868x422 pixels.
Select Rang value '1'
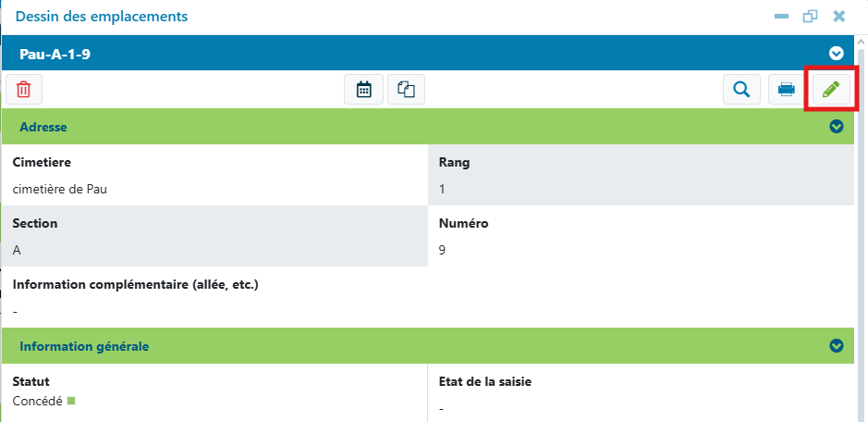(442, 189)
